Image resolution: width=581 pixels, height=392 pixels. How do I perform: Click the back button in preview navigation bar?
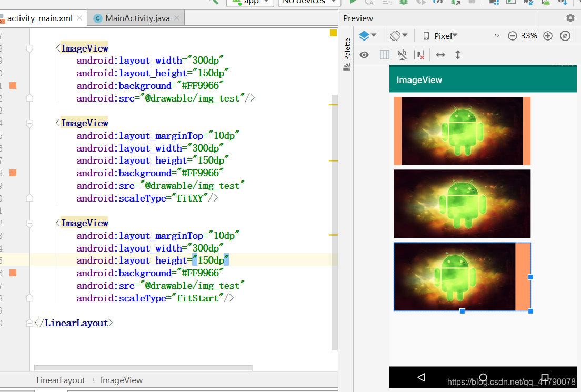[x=422, y=377]
